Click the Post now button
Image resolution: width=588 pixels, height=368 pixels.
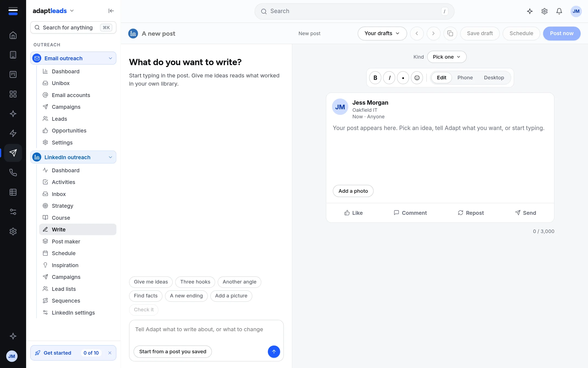coord(562,34)
